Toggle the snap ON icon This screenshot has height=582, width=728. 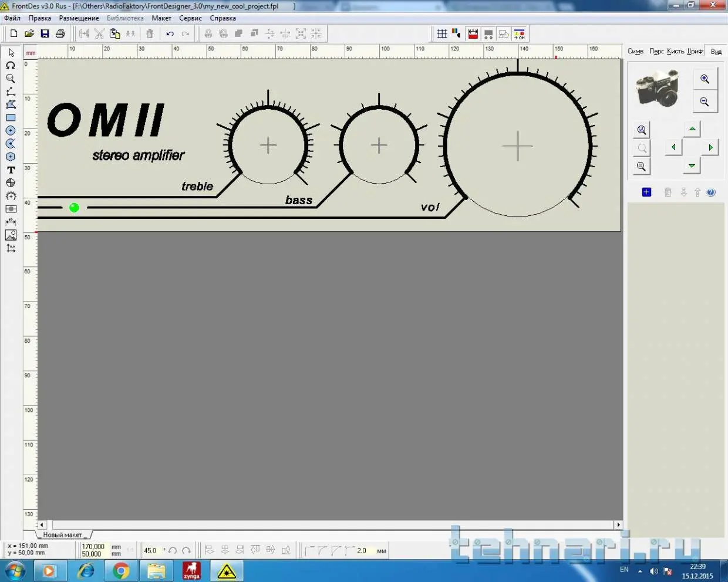point(520,33)
